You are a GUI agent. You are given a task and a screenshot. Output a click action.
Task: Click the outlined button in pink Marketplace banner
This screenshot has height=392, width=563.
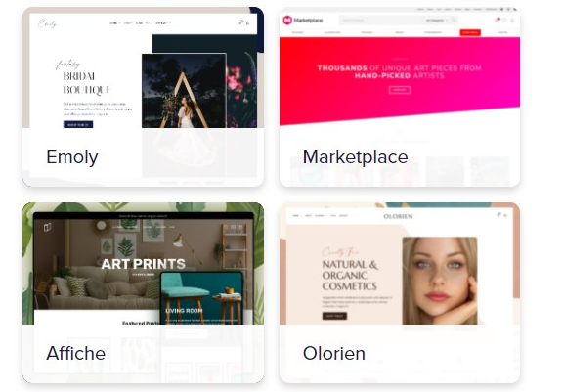[x=399, y=90]
